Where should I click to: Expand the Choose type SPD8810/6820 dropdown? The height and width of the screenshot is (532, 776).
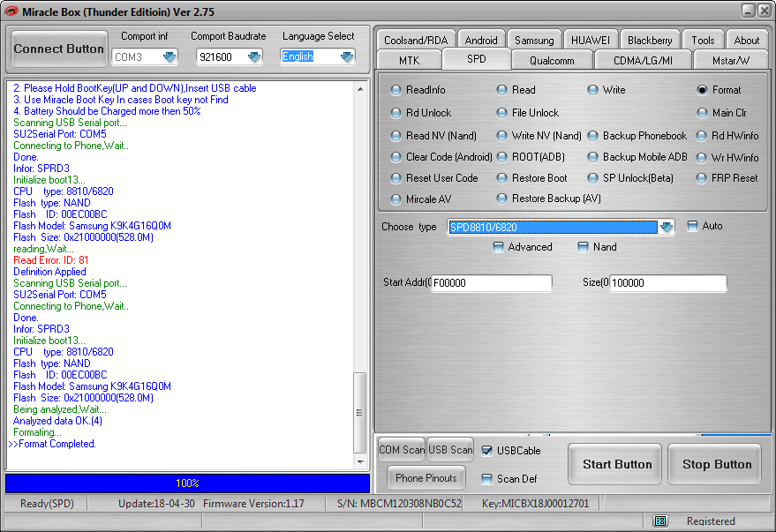click(667, 227)
